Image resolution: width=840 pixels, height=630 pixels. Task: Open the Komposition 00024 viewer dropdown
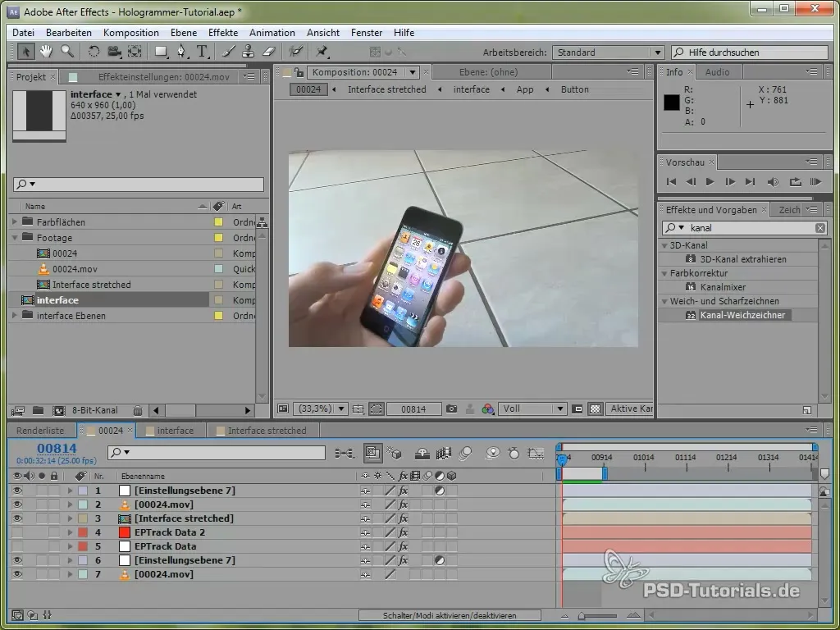click(413, 72)
